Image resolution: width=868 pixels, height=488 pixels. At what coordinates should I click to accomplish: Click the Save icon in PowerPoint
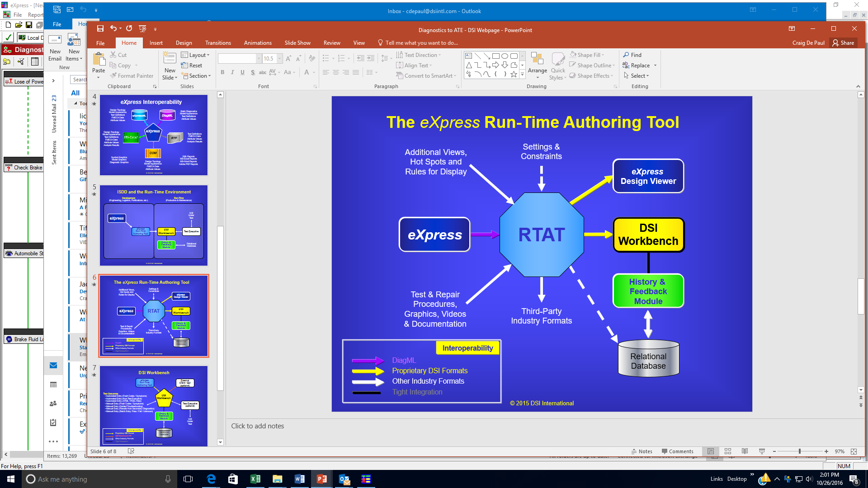point(100,28)
